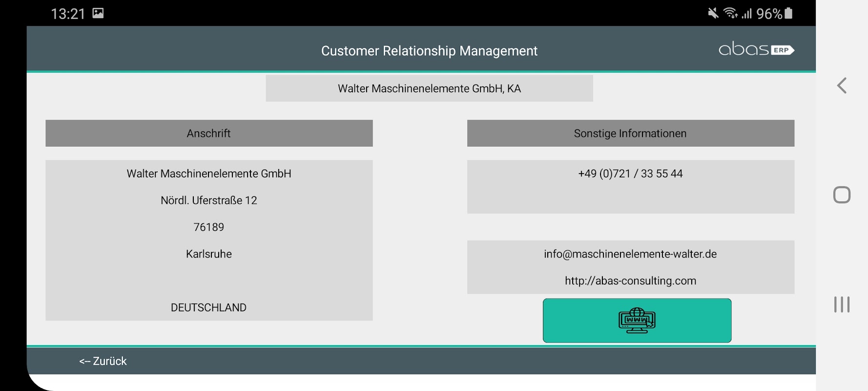Tap the Wi-Fi status icon
The image size is (868, 391).
[x=730, y=13]
